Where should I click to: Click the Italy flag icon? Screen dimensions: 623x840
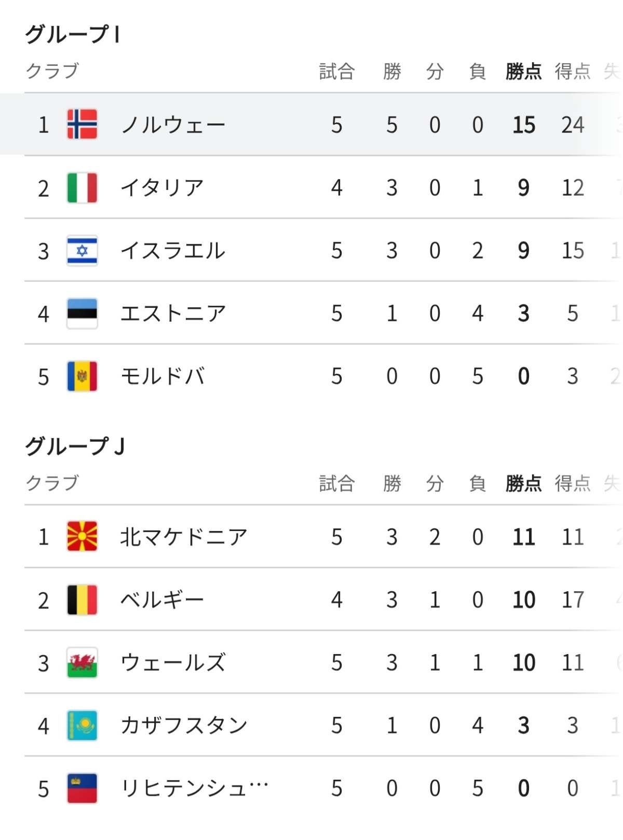(82, 187)
